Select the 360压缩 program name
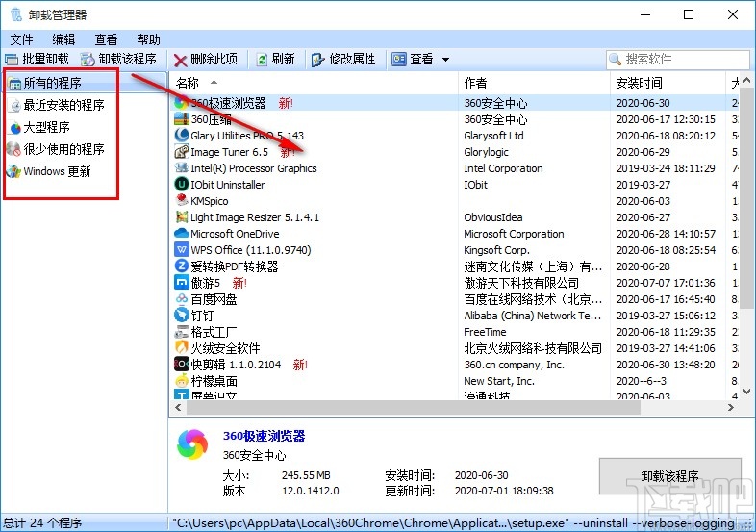Viewport: 756px width, 532px height. pyautogui.click(x=212, y=119)
